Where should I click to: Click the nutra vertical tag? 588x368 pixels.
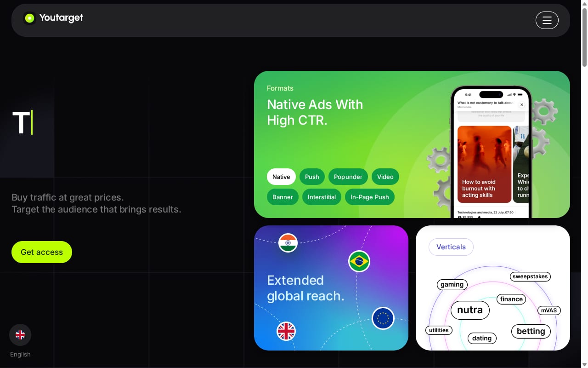pyautogui.click(x=470, y=310)
